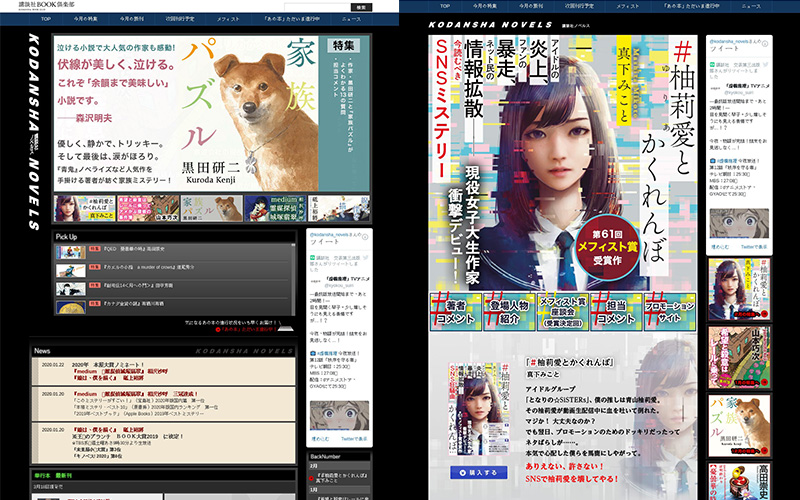The height and width of the screenshot is (500, 800).
Task: Go to ニュース in left page navigation
Action: (351, 19)
